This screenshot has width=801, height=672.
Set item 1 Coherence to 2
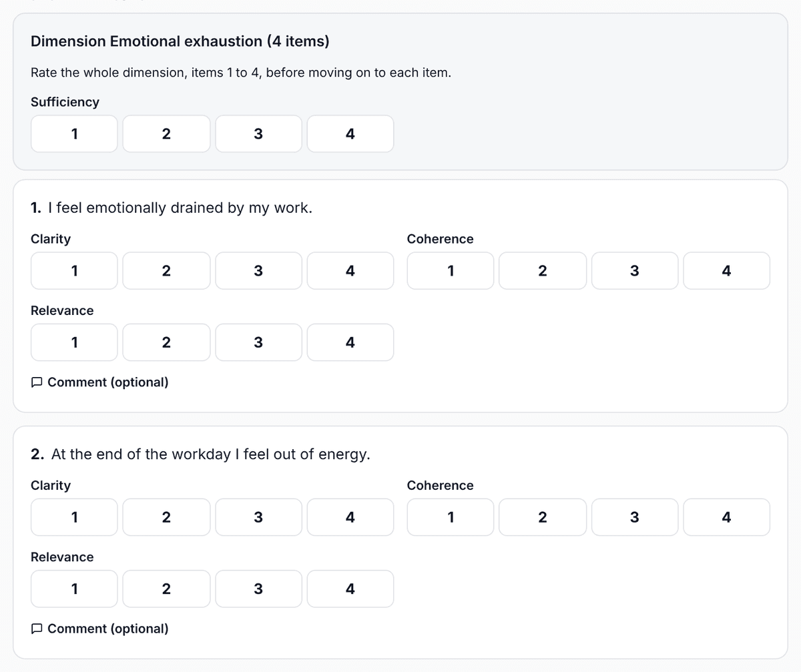(543, 270)
